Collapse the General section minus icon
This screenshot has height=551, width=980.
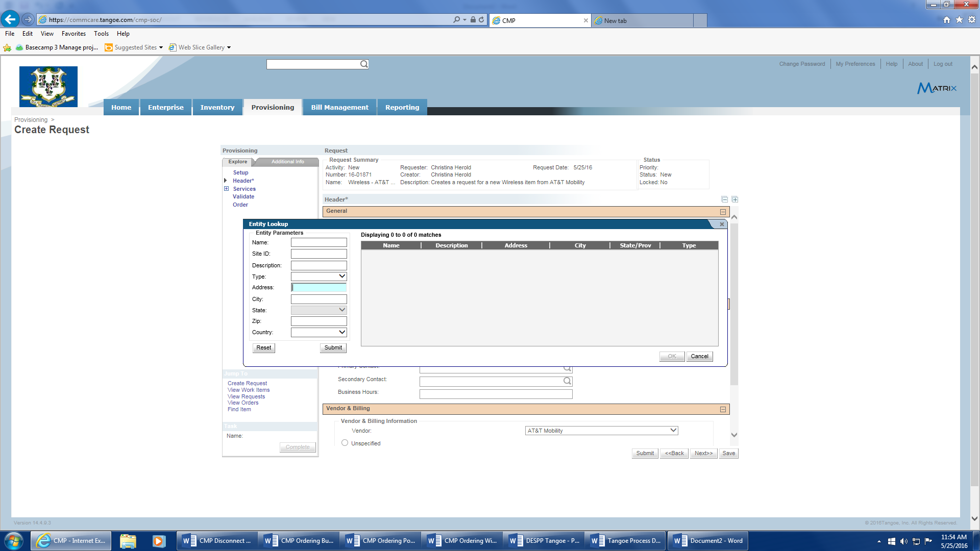pyautogui.click(x=723, y=212)
